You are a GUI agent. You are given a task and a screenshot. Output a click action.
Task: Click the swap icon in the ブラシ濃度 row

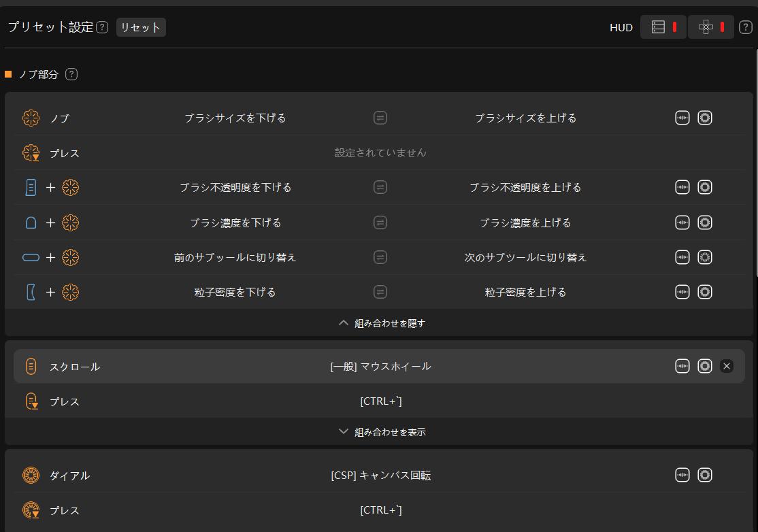pyautogui.click(x=380, y=222)
